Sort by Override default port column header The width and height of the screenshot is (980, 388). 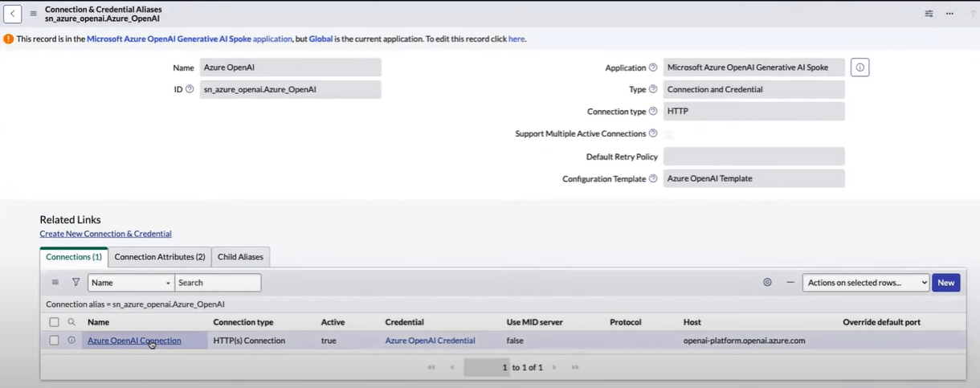coord(881,322)
